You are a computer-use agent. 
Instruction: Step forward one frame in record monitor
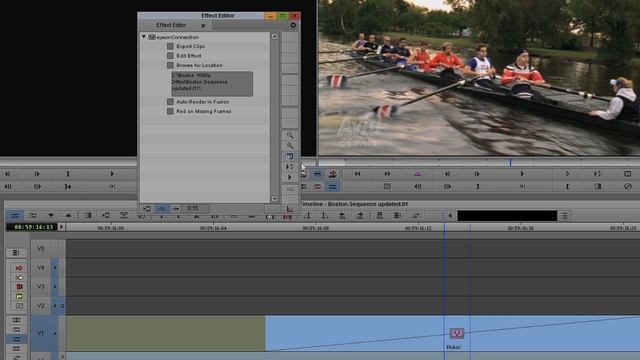[477, 174]
